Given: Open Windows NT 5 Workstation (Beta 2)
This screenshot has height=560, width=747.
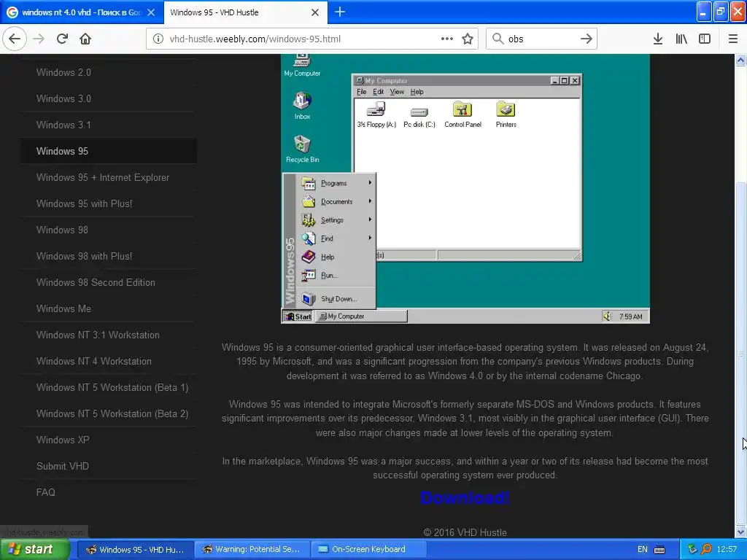Looking at the screenshot, I should coord(112,413).
